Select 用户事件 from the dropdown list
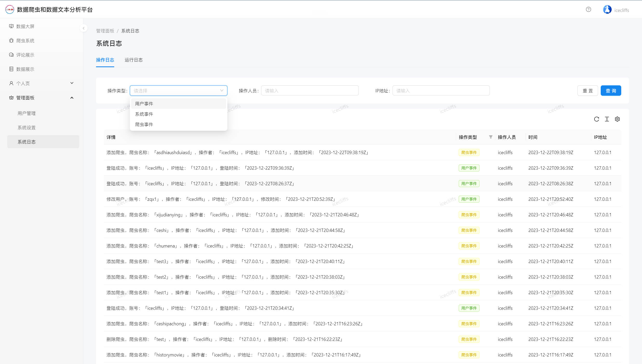Screen dimensions: 642x364 click(x=144, y=104)
